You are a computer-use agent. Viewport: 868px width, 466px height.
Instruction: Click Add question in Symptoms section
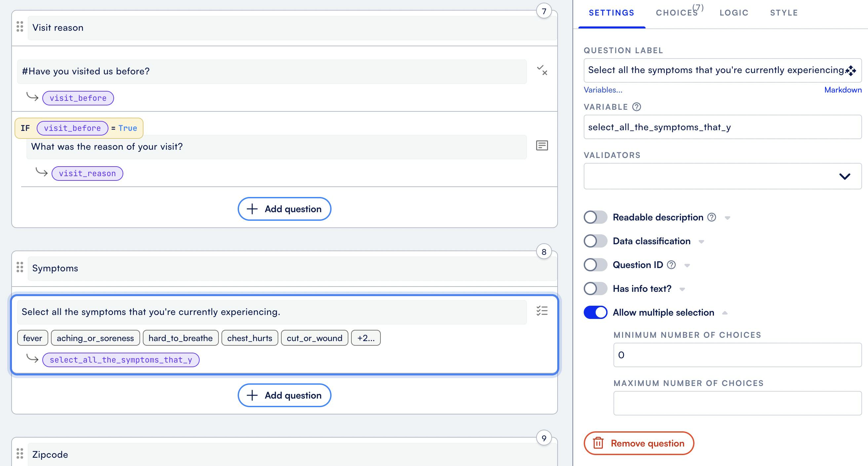pos(284,395)
